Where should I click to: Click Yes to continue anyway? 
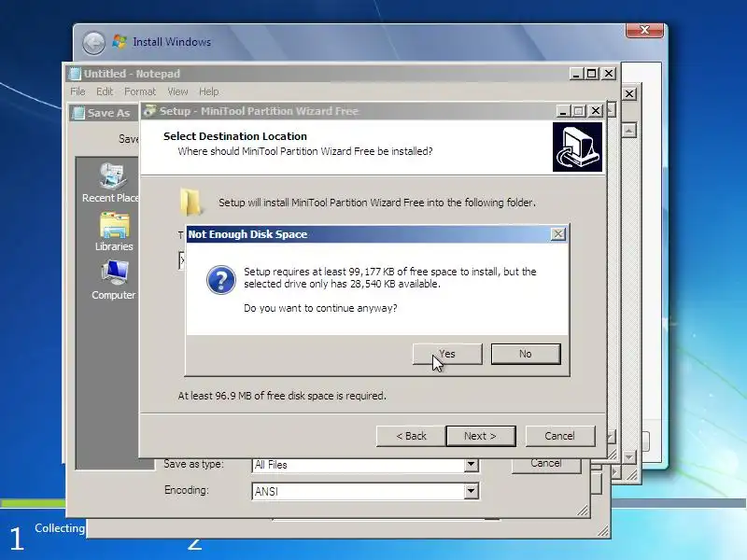point(447,355)
